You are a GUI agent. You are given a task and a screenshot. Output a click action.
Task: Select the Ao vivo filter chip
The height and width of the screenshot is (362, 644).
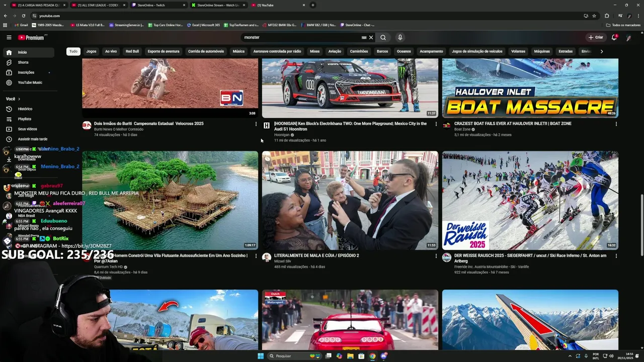coord(111,51)
